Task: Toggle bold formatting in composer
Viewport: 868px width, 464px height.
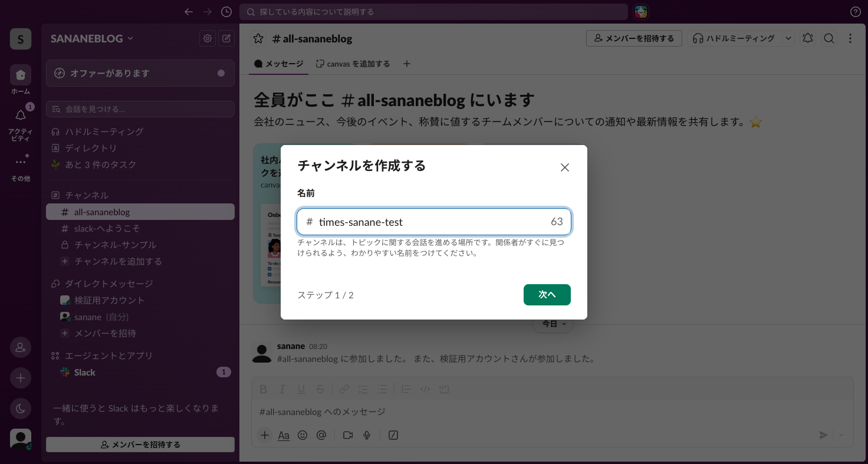Action: tap(264, 389)
